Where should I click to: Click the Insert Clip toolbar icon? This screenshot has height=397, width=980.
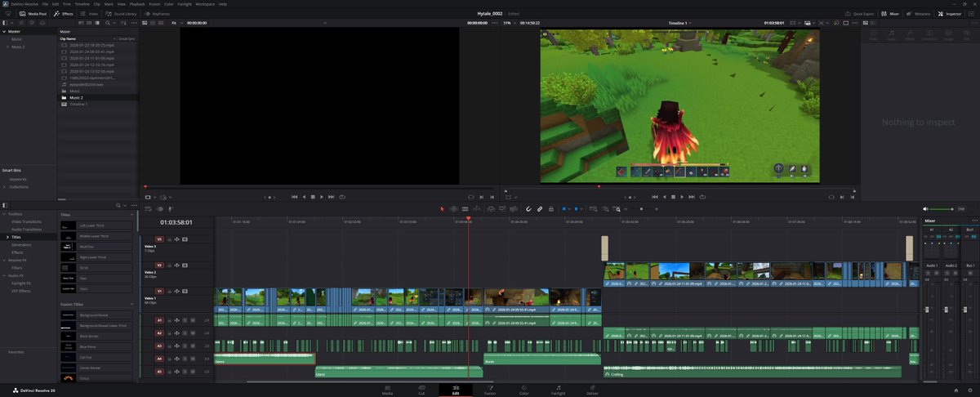[x=491, y=209]
